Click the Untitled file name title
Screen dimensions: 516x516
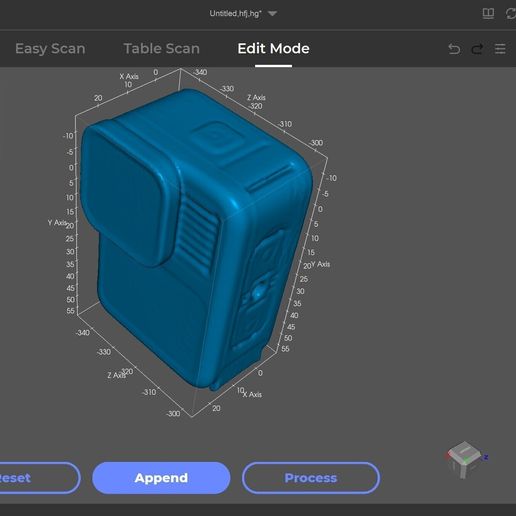[235, 14]
